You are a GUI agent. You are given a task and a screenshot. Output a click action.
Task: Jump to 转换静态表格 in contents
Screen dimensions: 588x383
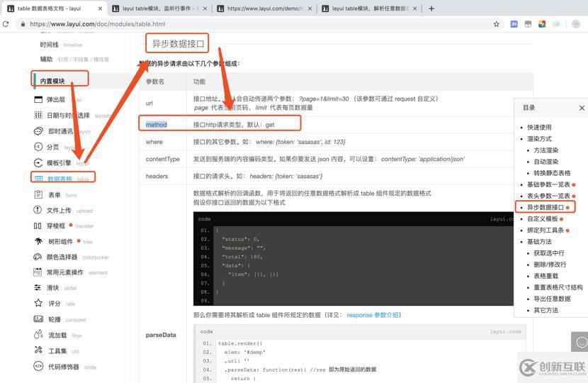(x=552, y=173)
